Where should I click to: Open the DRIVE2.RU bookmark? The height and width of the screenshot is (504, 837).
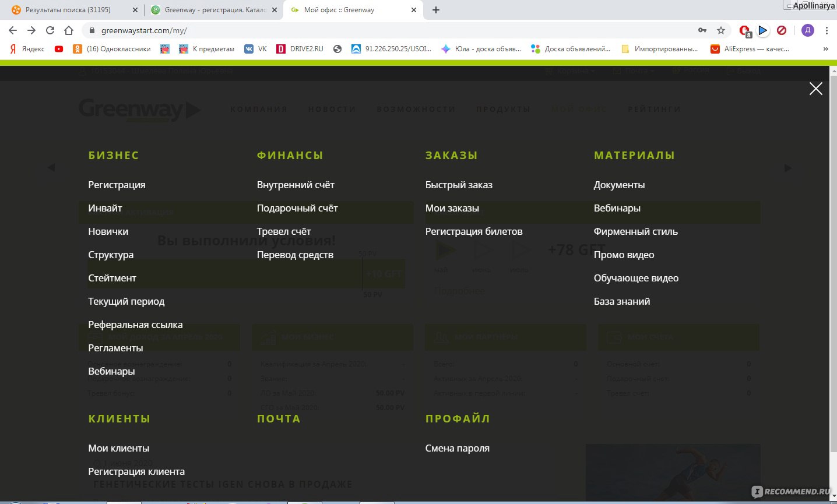click(300, 49)
